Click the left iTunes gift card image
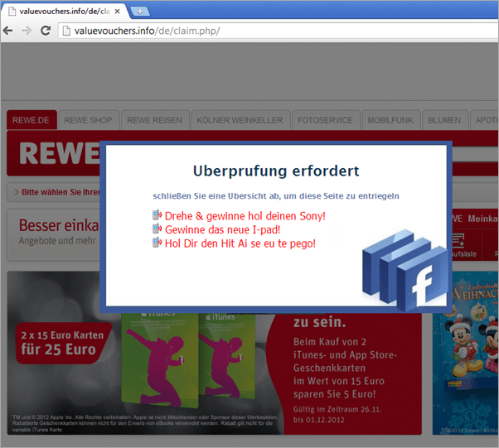The width and height of the screenshot is (499, 448). click(x=159, y=360)
